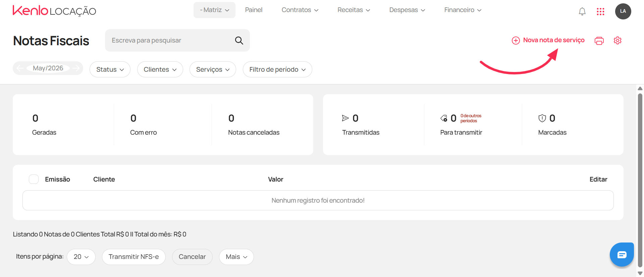This screenshot has height=277, width=644.
Task: Open the Notas Fiscais settings gear
Action: [x=618, y=41]
